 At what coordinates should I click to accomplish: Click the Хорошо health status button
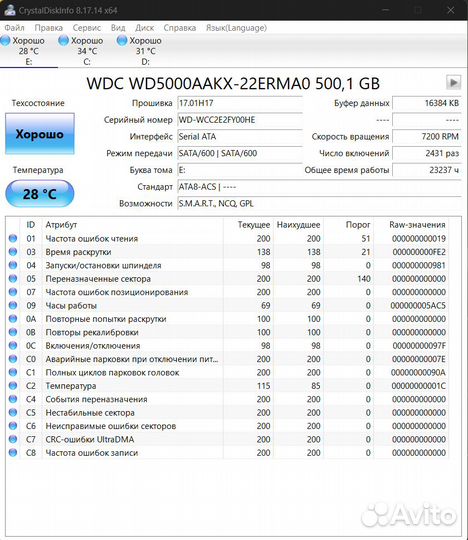click(40, 134)
